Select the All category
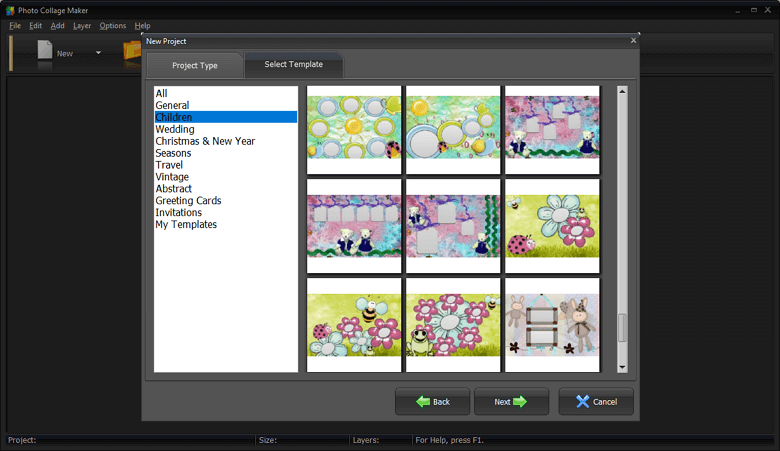The image size is (780, 451). coord(226,93)
